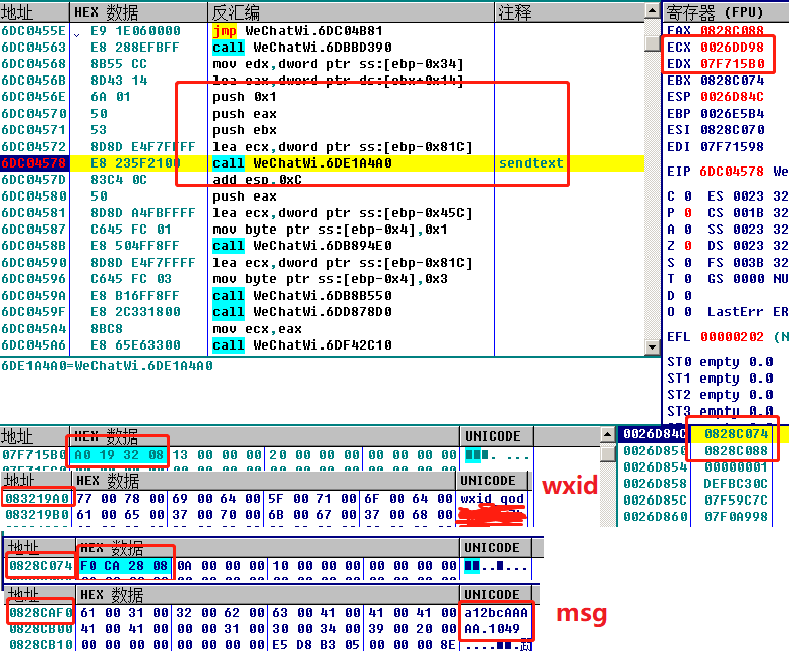Select dump address 083219A0
Screen dimensions: 789x654
[x=37, y=499]
